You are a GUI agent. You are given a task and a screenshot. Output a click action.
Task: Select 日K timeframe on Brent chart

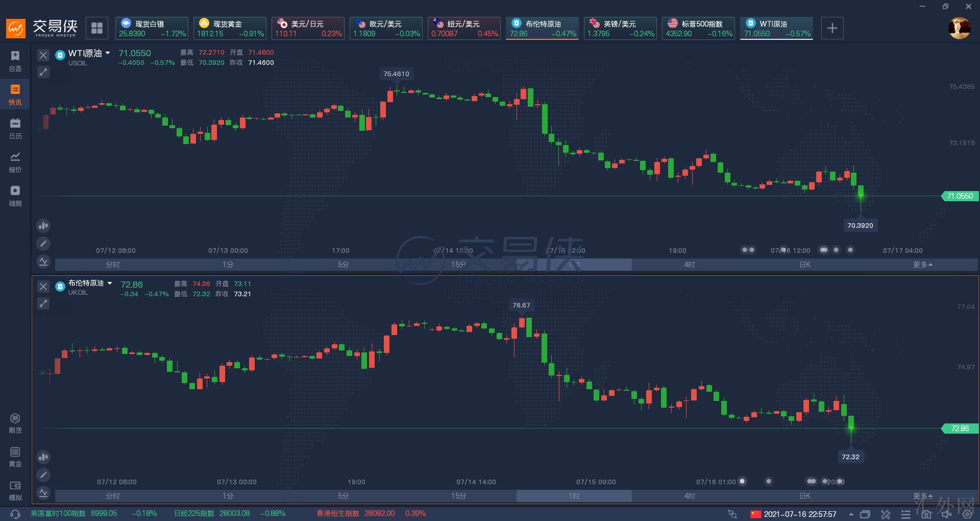point(805,496)
